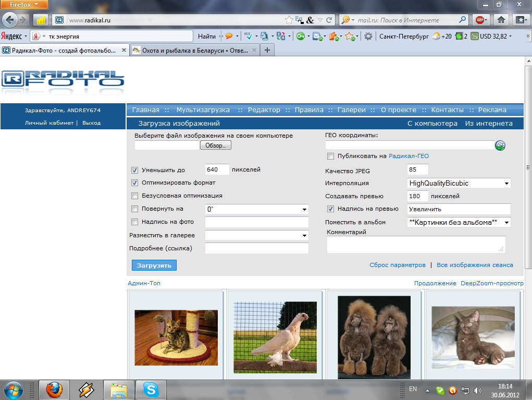Enable the "Безусловная оптимизация" checkbox
Image resolution: width=532 pixels, height=400 pixels.
pyautogui.click(x=135, y=196)
